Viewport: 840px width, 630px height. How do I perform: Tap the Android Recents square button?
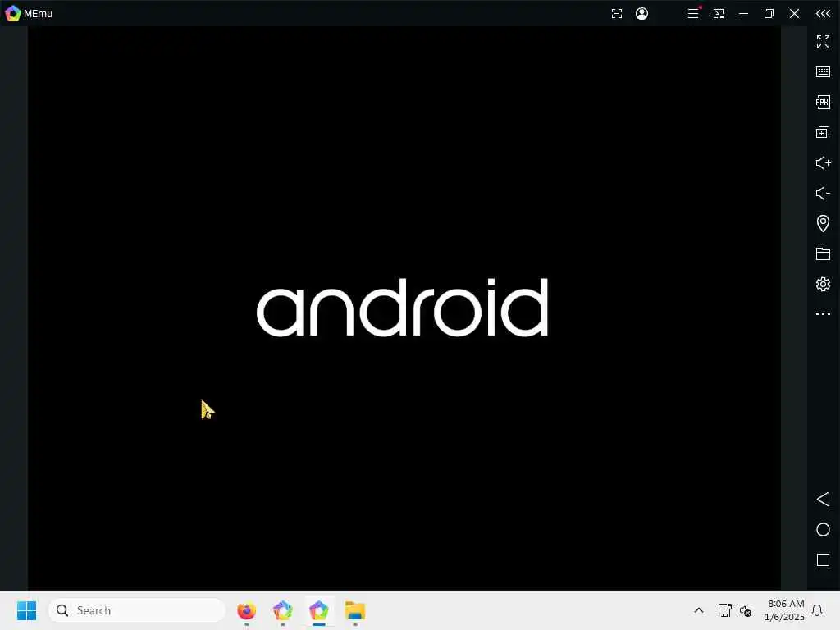(x=823, y=559)
